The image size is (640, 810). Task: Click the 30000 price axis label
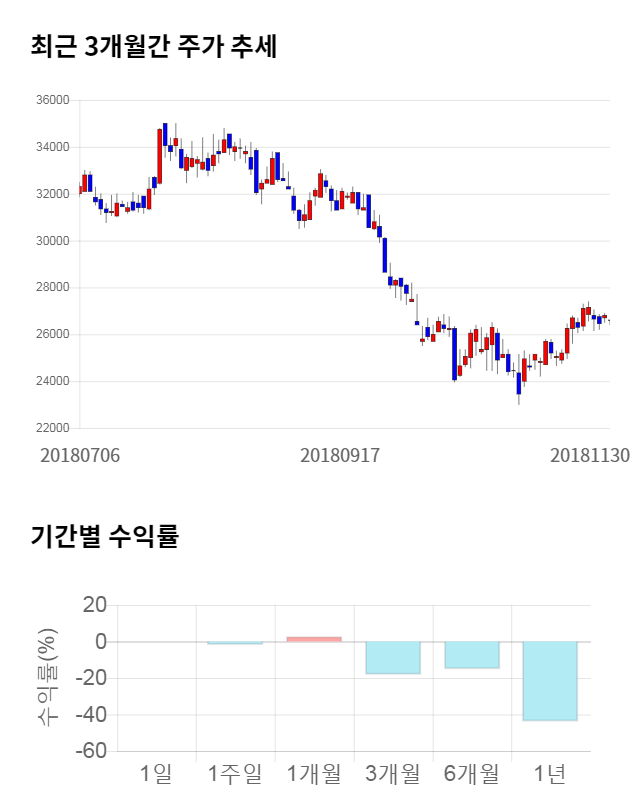point(53,241)
